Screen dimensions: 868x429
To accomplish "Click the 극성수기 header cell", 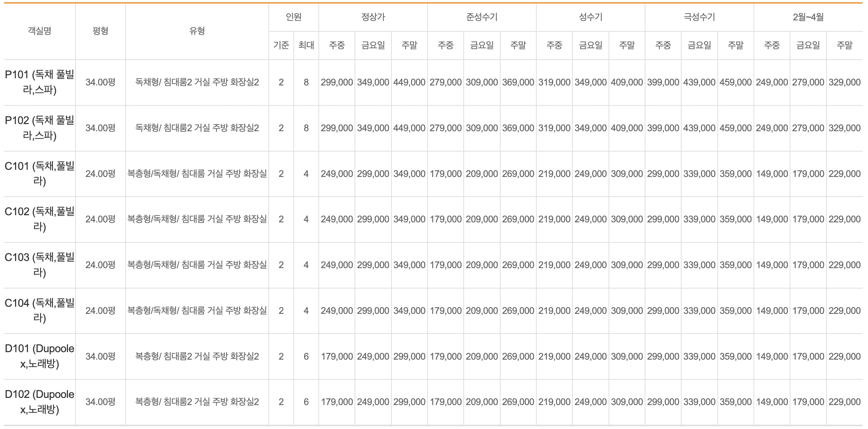I will [699, 17].
